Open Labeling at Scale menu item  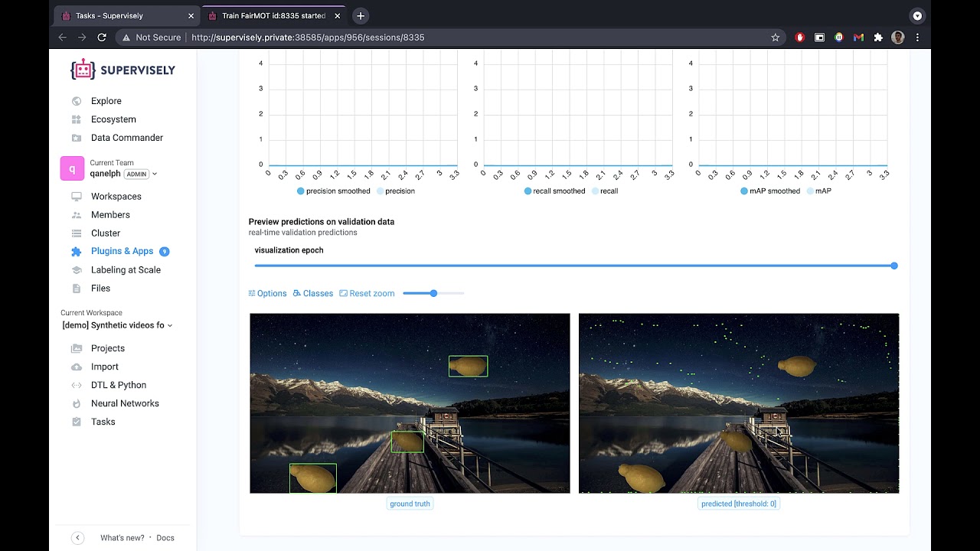click(x=126, y=270)
